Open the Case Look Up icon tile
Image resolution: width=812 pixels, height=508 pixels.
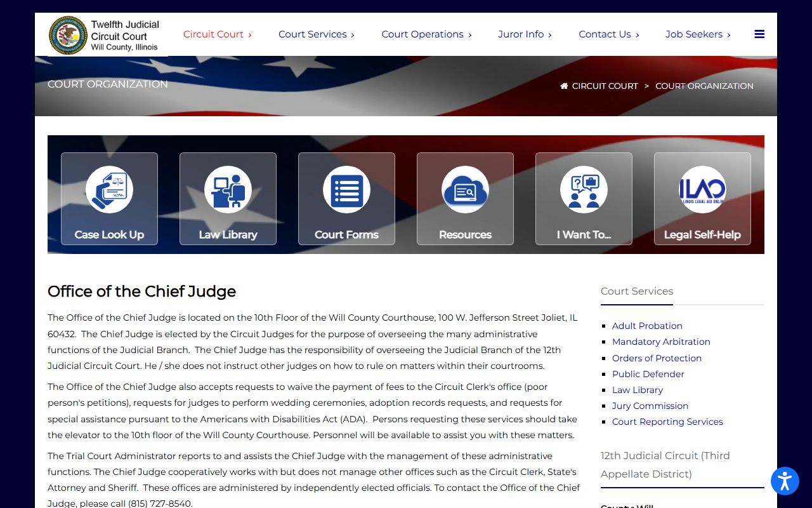109,199
